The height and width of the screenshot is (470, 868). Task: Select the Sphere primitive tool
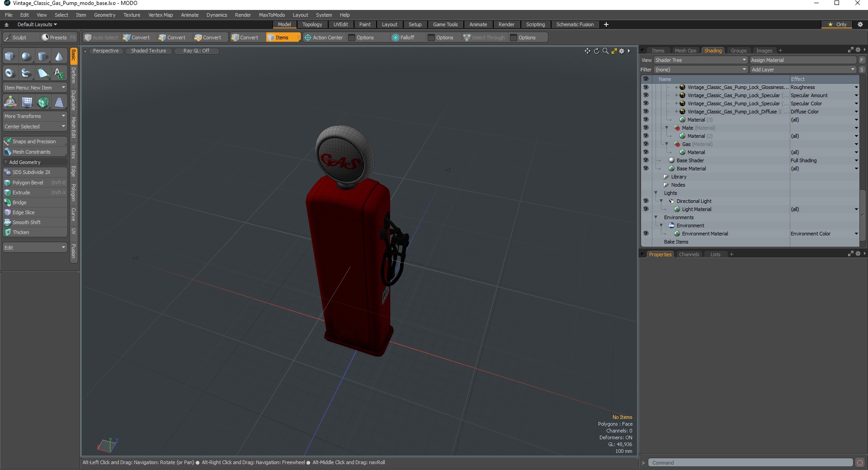point(26,56)
